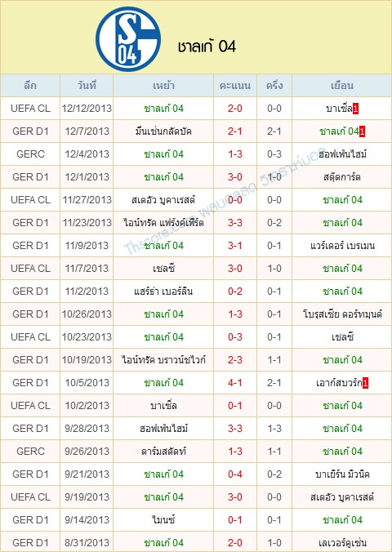Select the date 12/7/2013
Viewport: 392px width, 552px height.
tap(87, 131)
